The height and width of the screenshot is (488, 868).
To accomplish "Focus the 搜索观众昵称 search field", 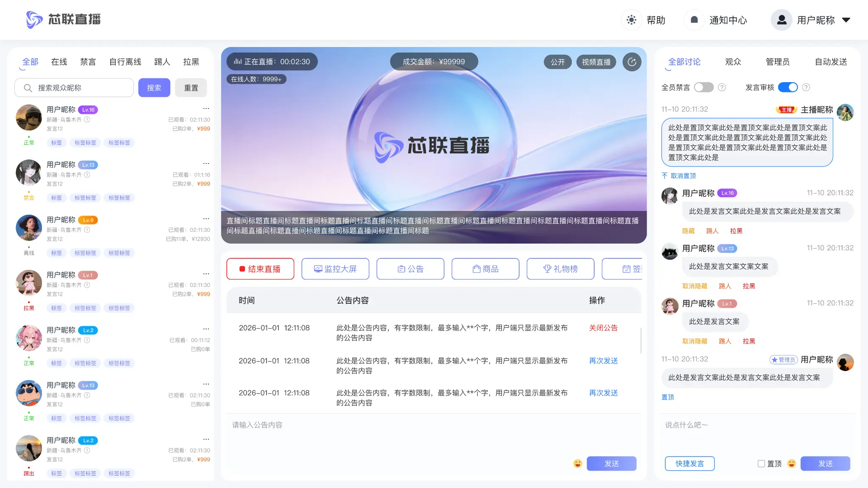I will point(74,88).
